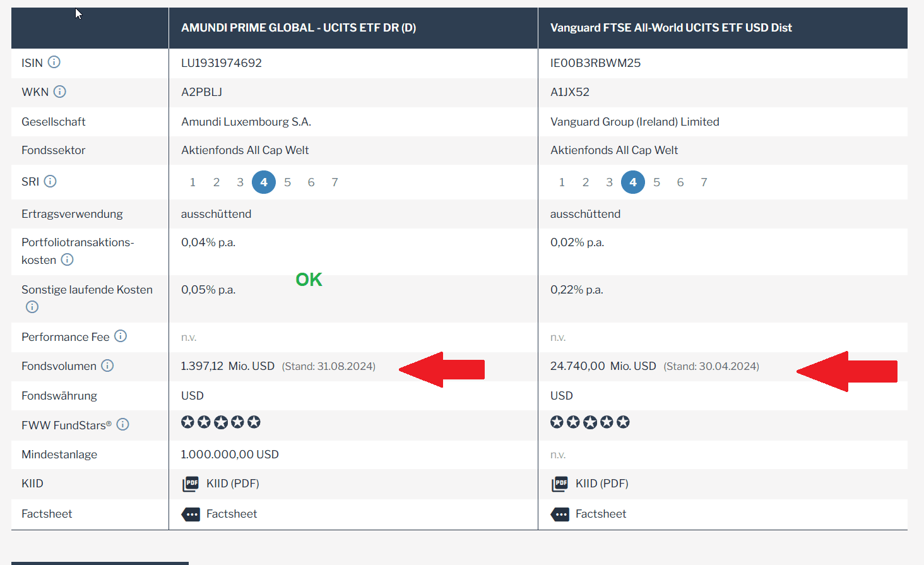
Task: Click Vanguard transaction costs 0,02% p.a.
Action: (577, 242)
